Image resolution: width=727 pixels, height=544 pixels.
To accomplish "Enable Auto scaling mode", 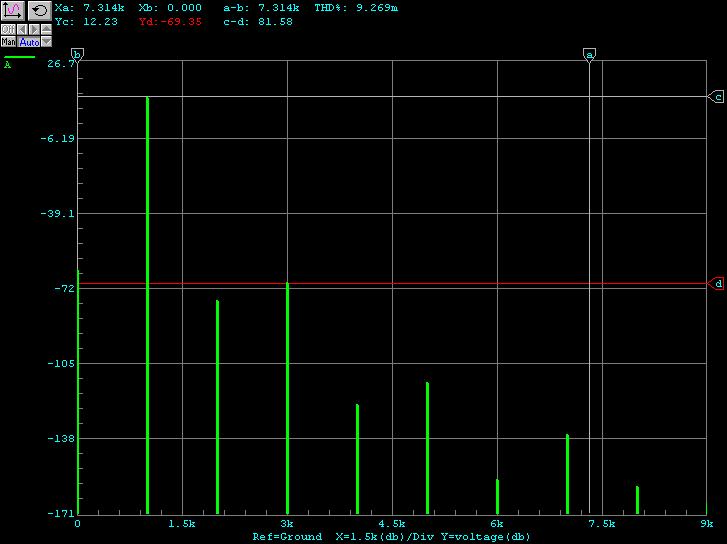I will coord(29,42).
